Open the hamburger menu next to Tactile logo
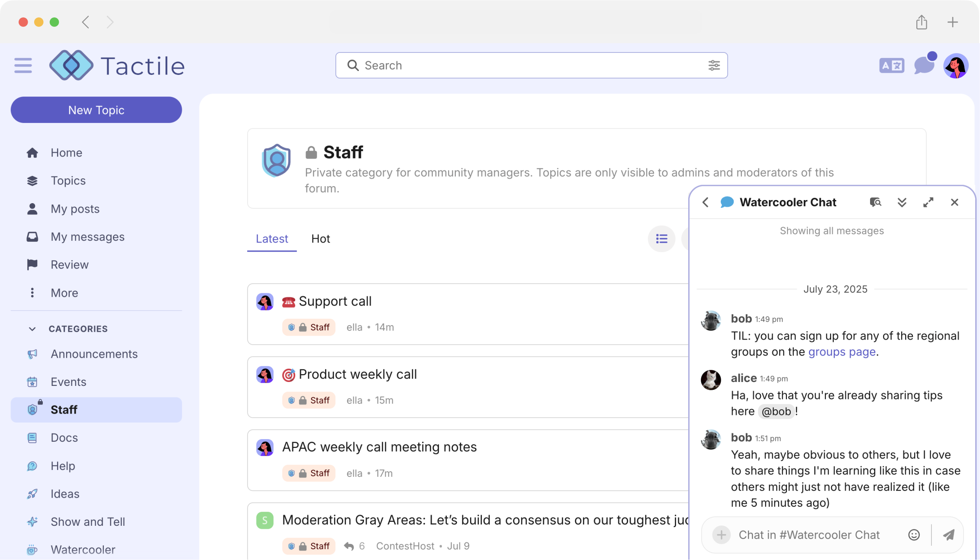The width and height of the screenshot is (980, 560). click(23, 65)
